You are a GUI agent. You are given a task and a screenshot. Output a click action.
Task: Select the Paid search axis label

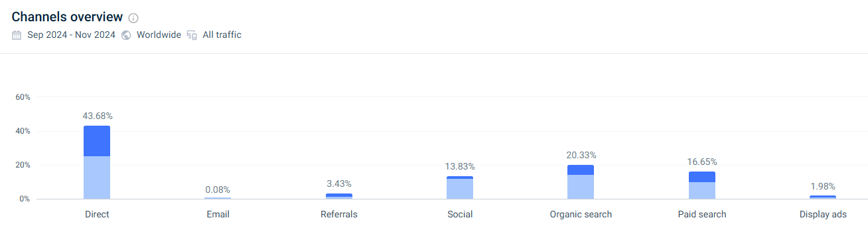click(x=702, y=215)
